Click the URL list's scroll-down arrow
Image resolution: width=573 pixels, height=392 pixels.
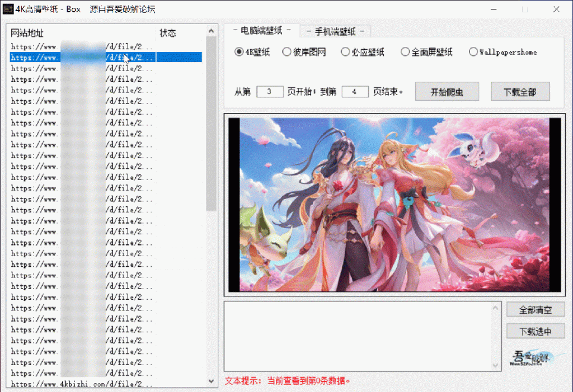click(211, 381)
